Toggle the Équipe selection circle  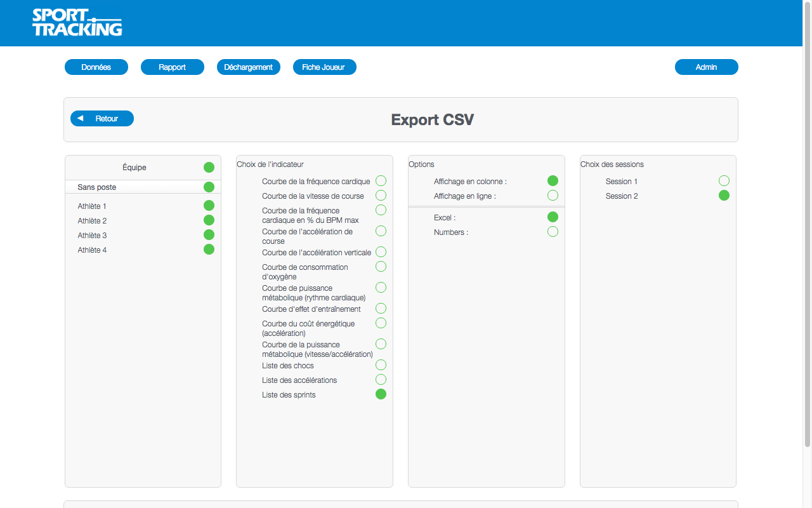pyautogui.click(x=209, y=168)
